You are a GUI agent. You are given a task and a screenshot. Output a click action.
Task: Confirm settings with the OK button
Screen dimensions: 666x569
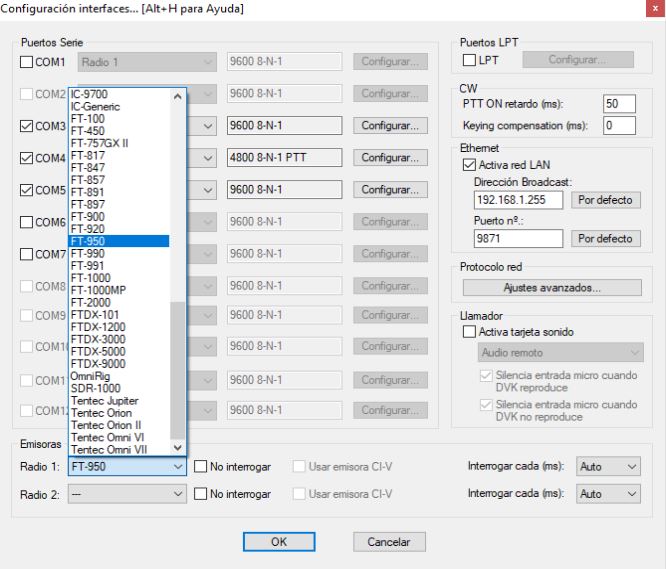(x=279, y=542)
